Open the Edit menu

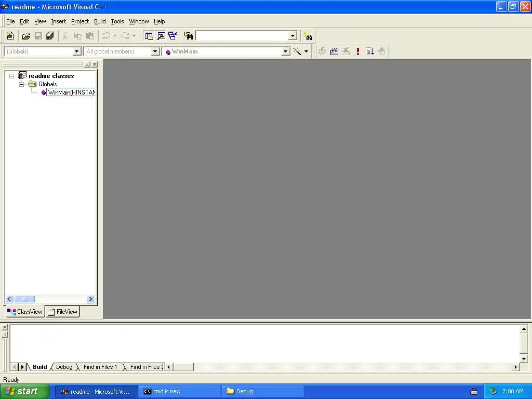(24, 21)
